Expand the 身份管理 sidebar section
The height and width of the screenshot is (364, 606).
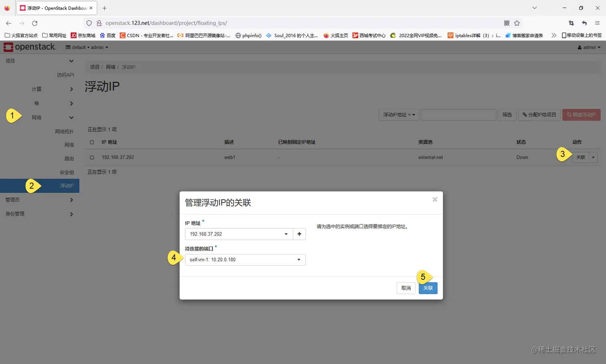(x=40, y=214)
